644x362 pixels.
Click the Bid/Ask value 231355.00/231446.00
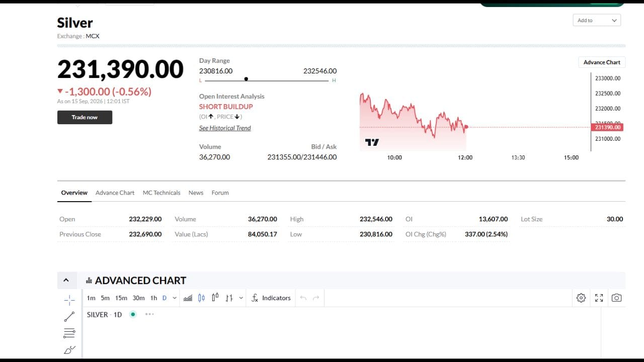[x=302, y=157]
